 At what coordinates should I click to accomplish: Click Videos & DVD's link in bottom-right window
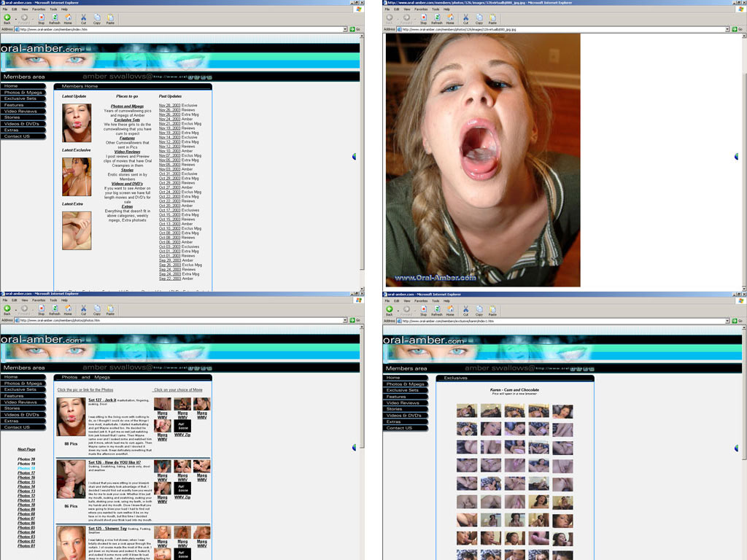[x=406, y=415]
